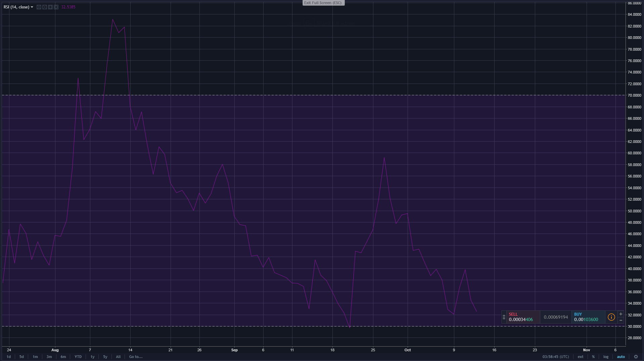This screenshot has width=644, height=361.
Task: Open the Go to... date dialog
Action: pos(136,357)
